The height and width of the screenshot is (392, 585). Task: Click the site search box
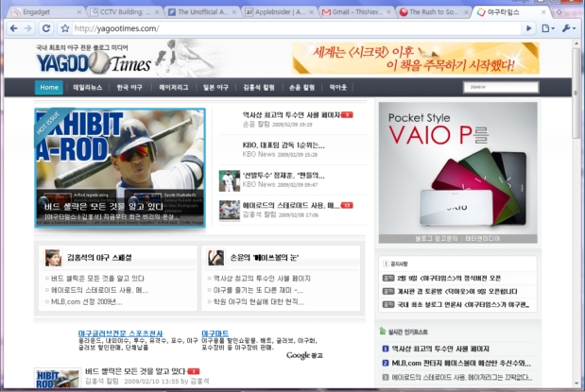click(x=501, y=87)
